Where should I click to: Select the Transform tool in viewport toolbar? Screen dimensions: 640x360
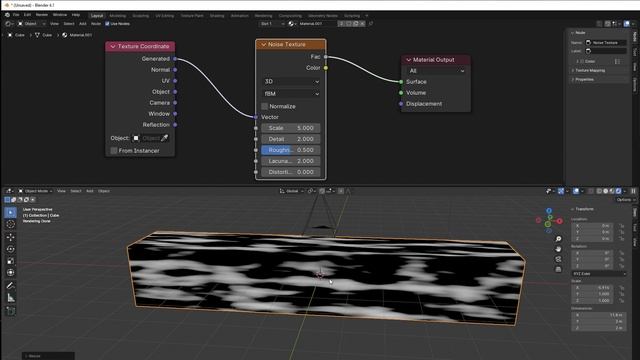tap(11, 272)
